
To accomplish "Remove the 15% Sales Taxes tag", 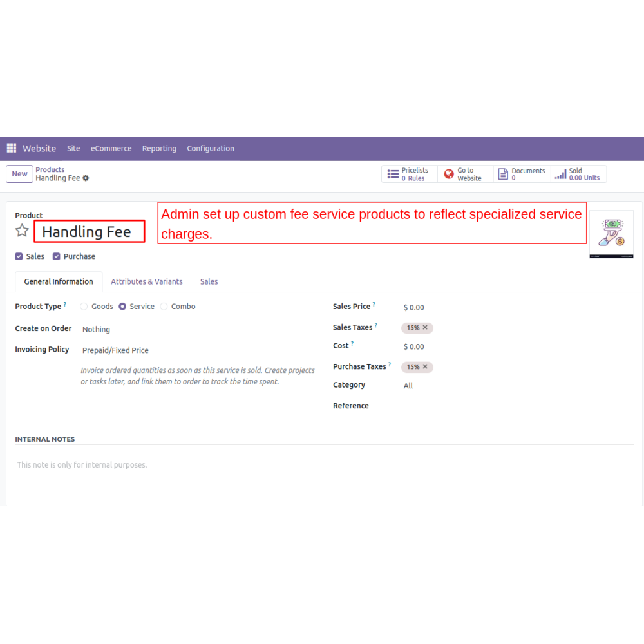I will tap(425, 327).
